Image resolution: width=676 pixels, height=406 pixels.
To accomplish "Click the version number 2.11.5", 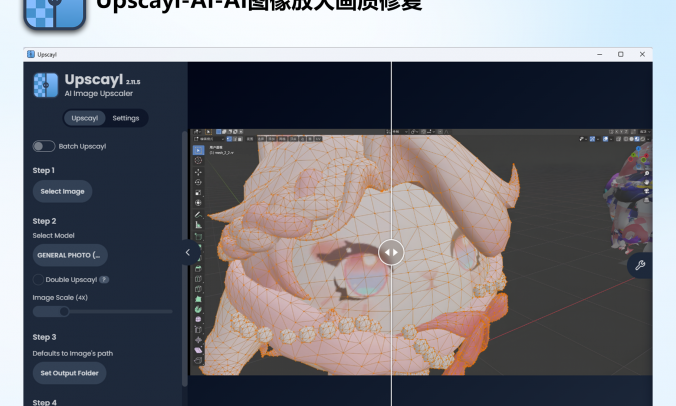I will point(133,82).
